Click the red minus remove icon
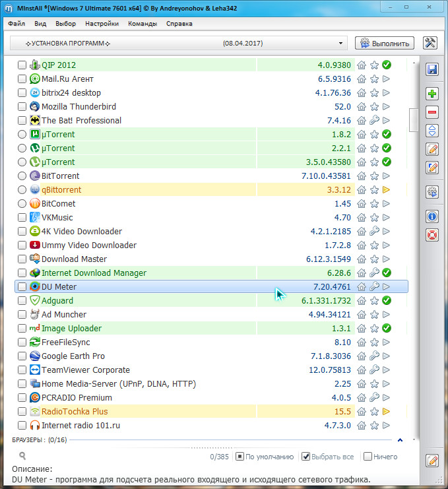This screenshot has height=489, width=448. click(432, 112)
